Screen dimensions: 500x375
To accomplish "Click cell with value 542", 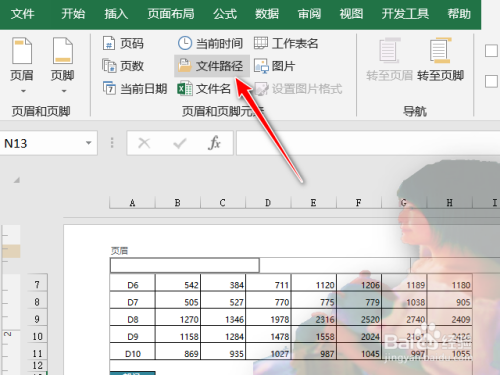I will tap(178, 284).
